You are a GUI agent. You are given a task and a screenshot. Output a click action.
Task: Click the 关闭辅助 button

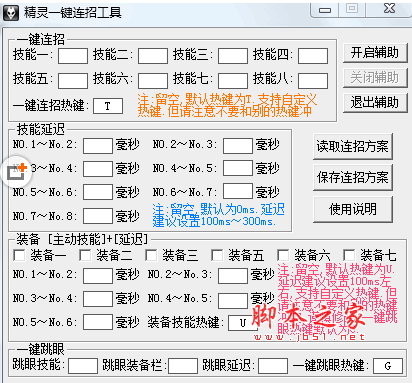click(375, 78)
